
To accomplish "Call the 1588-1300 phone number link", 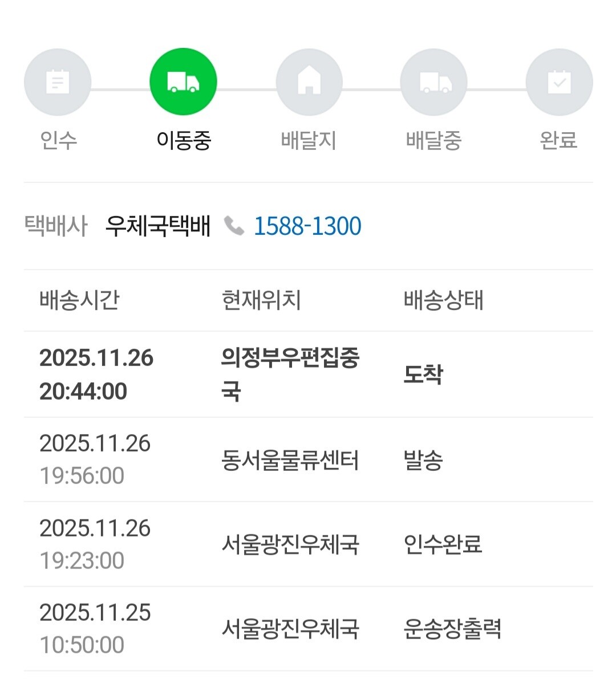I will pos(307,226).
